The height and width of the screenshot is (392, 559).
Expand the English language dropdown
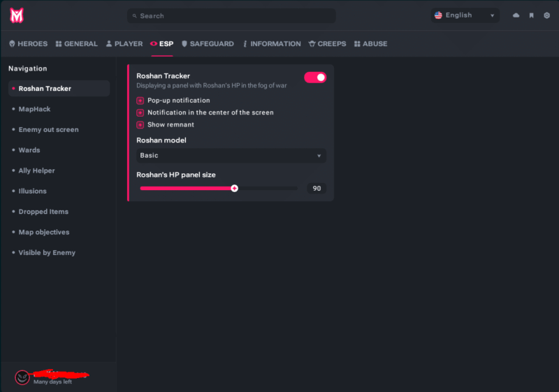tap(465, 15)
